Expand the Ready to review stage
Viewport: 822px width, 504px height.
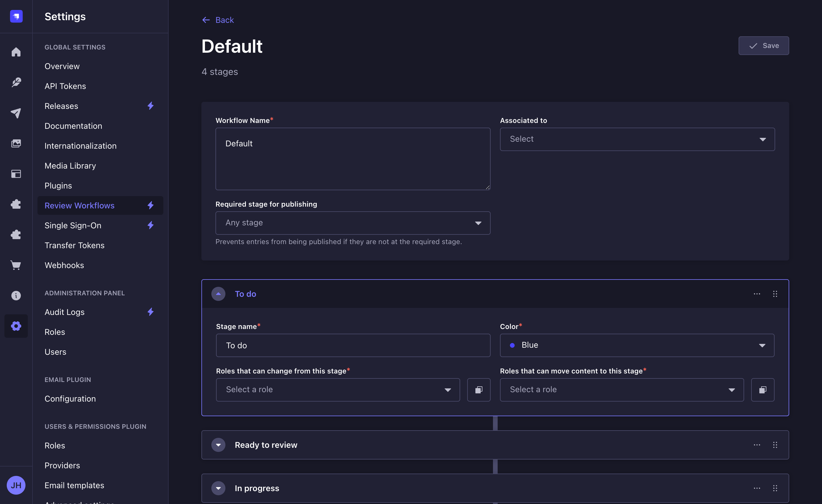coord(218,445)
